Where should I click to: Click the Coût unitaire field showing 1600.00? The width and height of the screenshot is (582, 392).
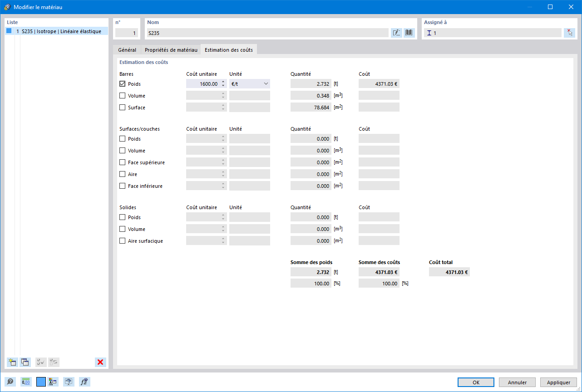click(x=203, y=84)
